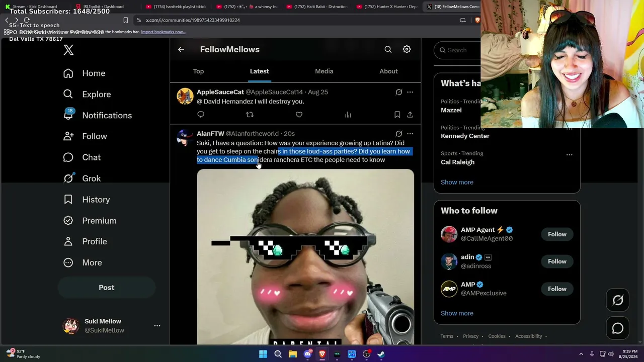Click AlanFTW's profile avatar
This screenshot has width=644, height=362.
tap(185, 138)
